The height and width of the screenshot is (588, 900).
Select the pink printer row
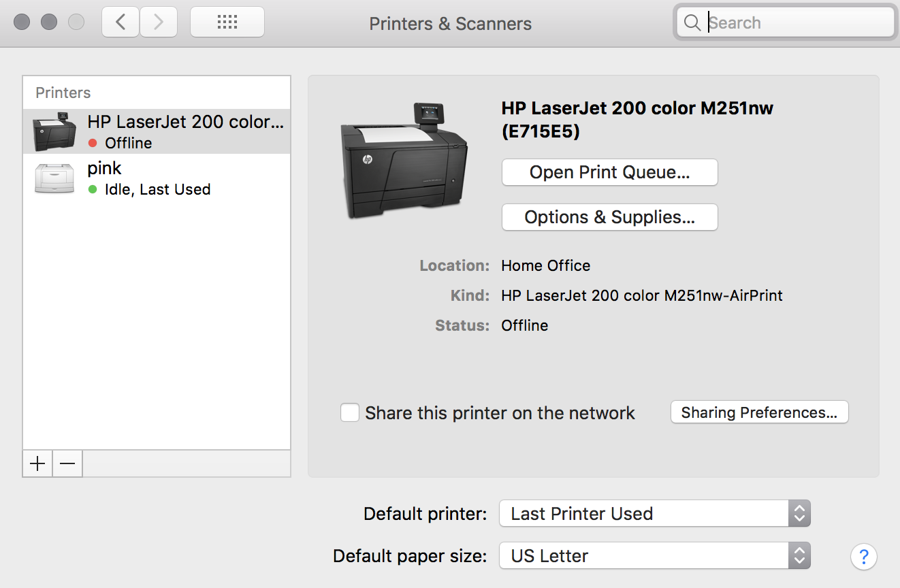(x=157, y=178)
